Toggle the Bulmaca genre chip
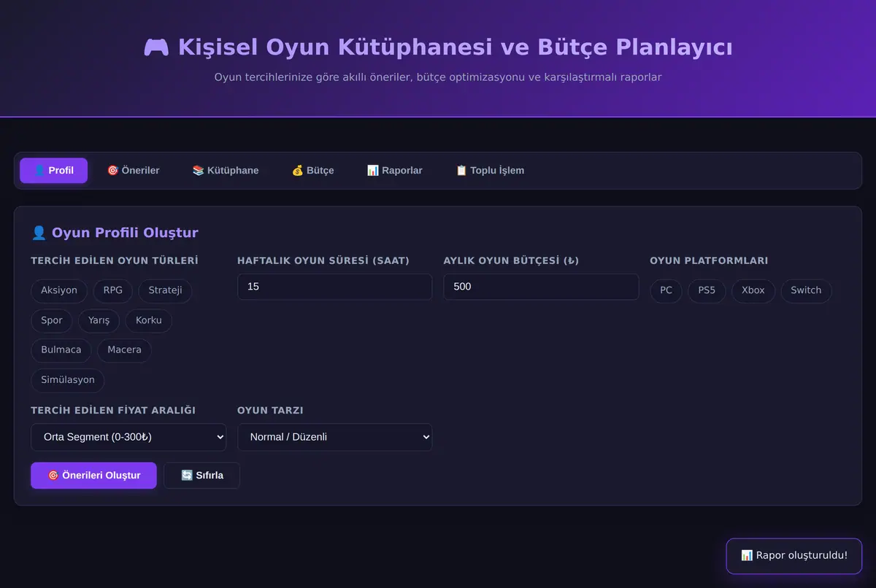Screen dimensions: 876x588 (x=61, y=350)
